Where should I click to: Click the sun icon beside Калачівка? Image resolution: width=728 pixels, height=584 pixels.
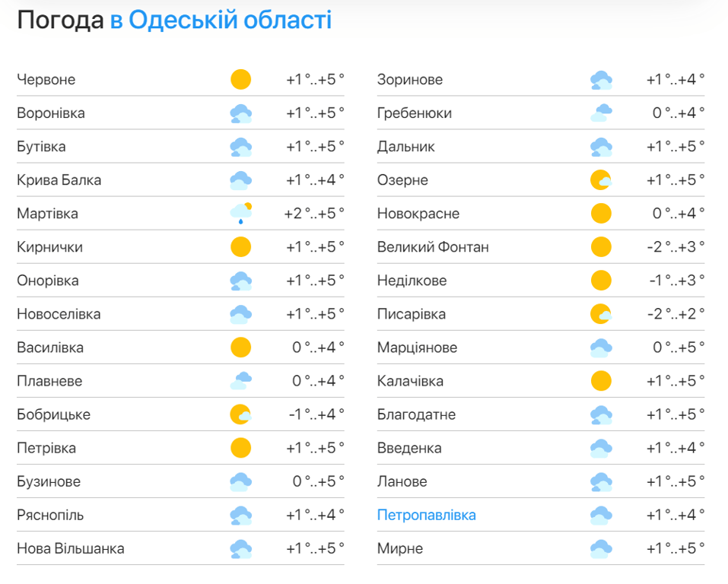pyautogui.click(x=601, y=381)
